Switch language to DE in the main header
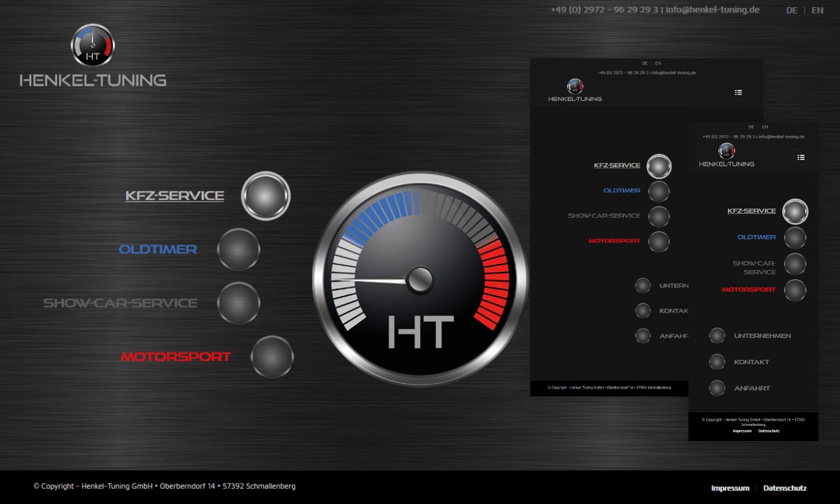This screenshot has height=504, width=840. [x=791, y=10]
